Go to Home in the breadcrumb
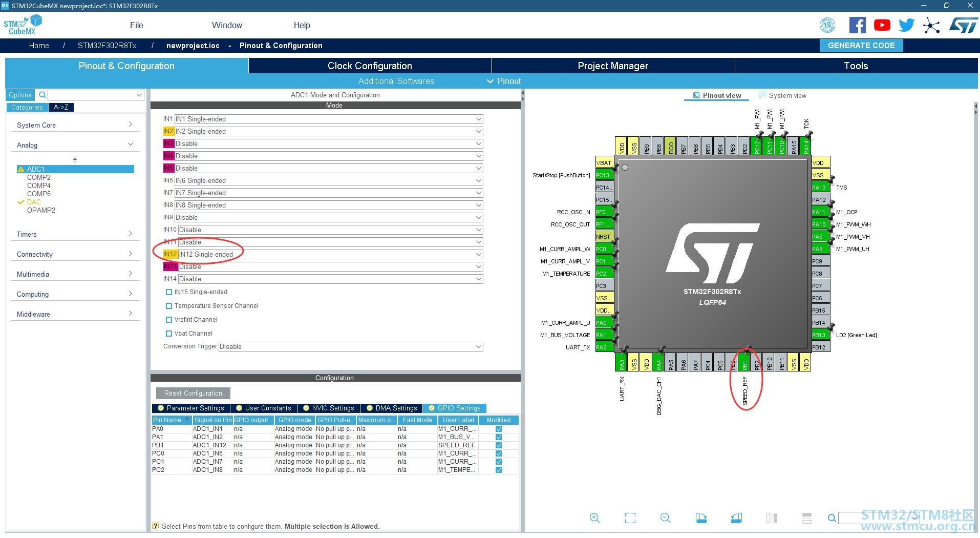The height and width of the screenshot is (538, 980). pos(39,46)
